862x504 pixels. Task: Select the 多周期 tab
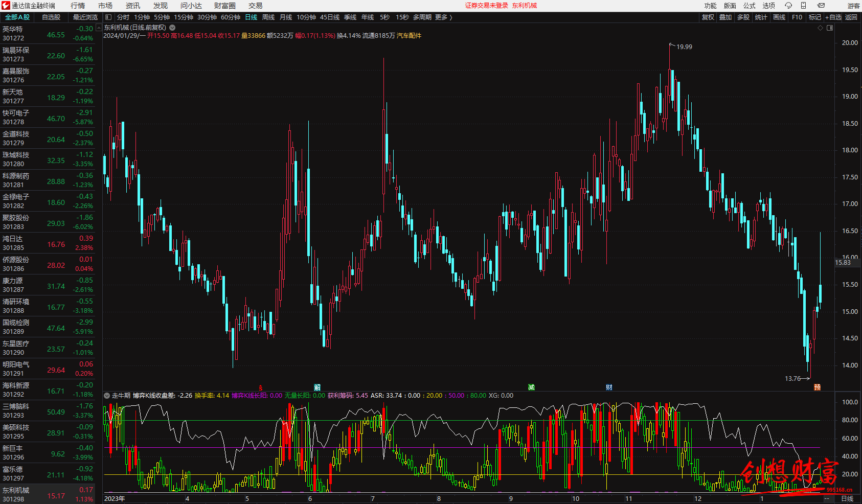coord(422,17)
